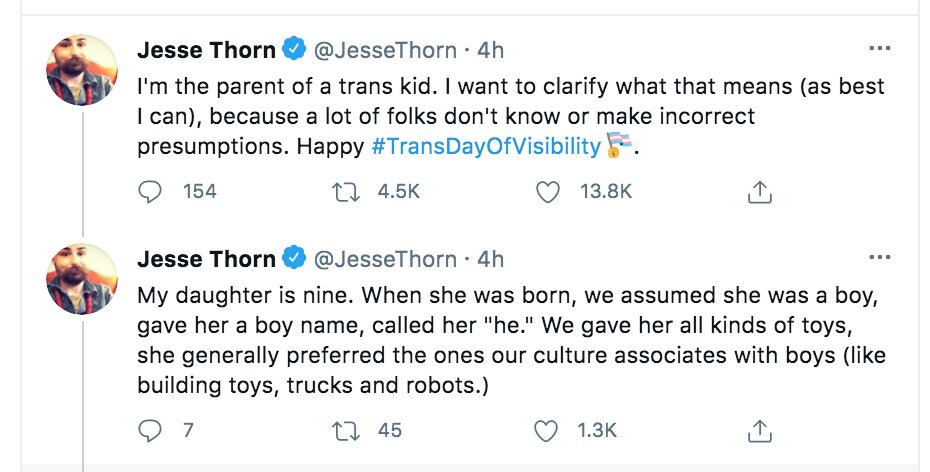
Task: Like the tweet with 1.3K likes
Action: pyautogui.click(x=548, y=431)
